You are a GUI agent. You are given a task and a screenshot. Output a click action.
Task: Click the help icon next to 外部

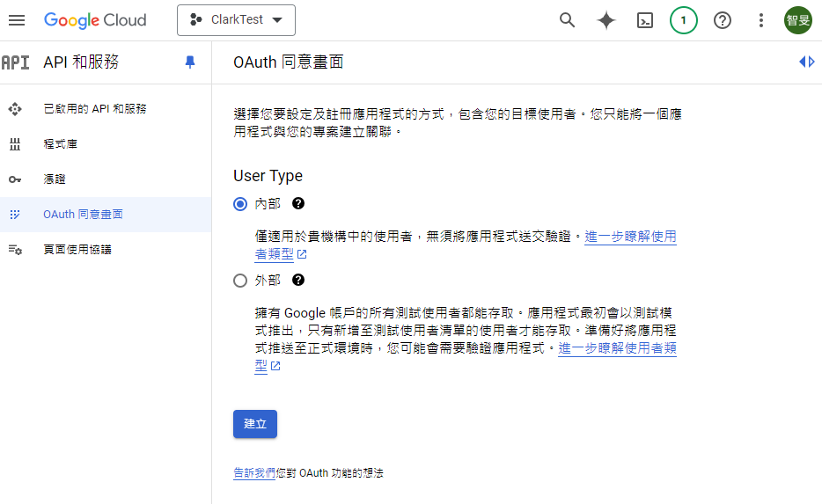[298, 281]
